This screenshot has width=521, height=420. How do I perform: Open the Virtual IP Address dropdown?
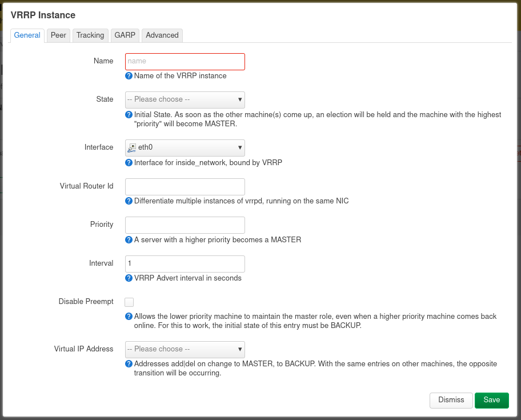coord(185,349)
